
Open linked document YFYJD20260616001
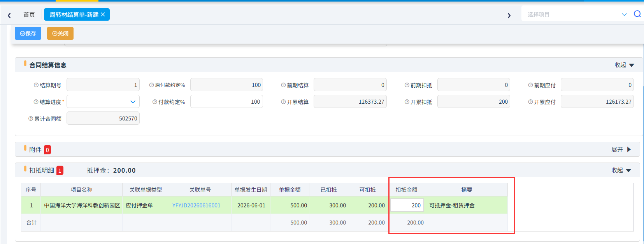pos(197,205)
